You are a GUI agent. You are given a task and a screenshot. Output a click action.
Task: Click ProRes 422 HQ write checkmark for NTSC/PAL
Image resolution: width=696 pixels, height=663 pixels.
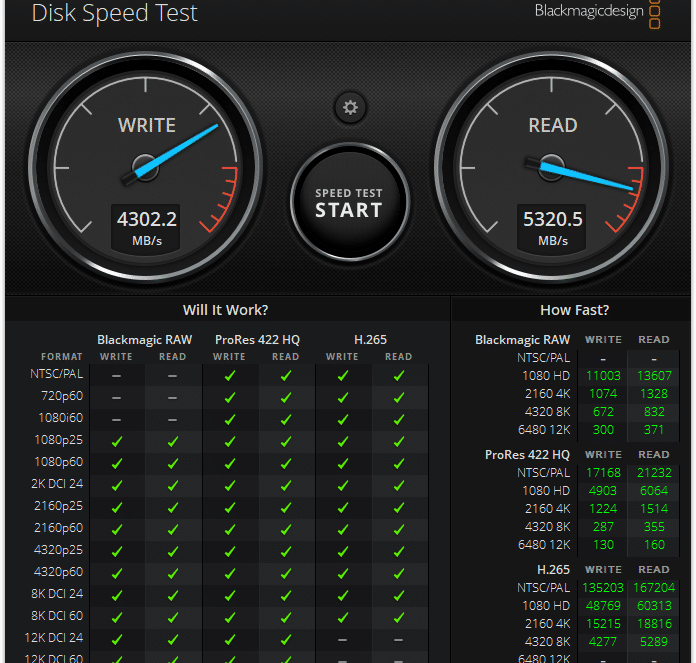[x=230, y=376]
